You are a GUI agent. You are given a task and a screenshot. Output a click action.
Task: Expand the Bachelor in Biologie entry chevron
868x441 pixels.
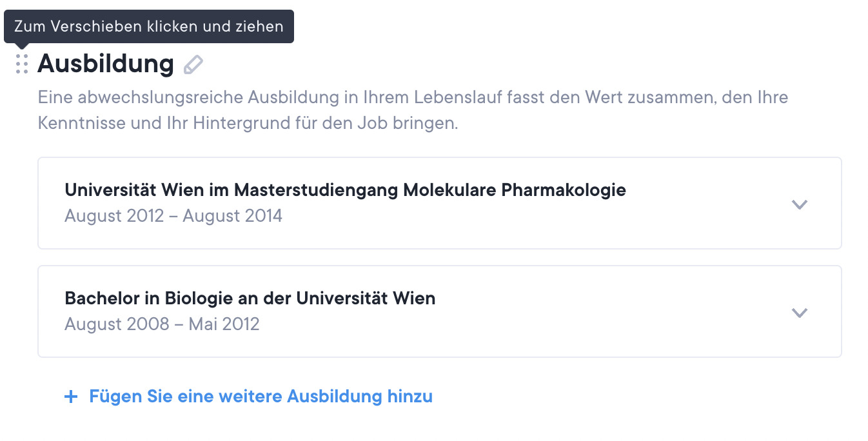pyautogui.click(x=800, y=313)
